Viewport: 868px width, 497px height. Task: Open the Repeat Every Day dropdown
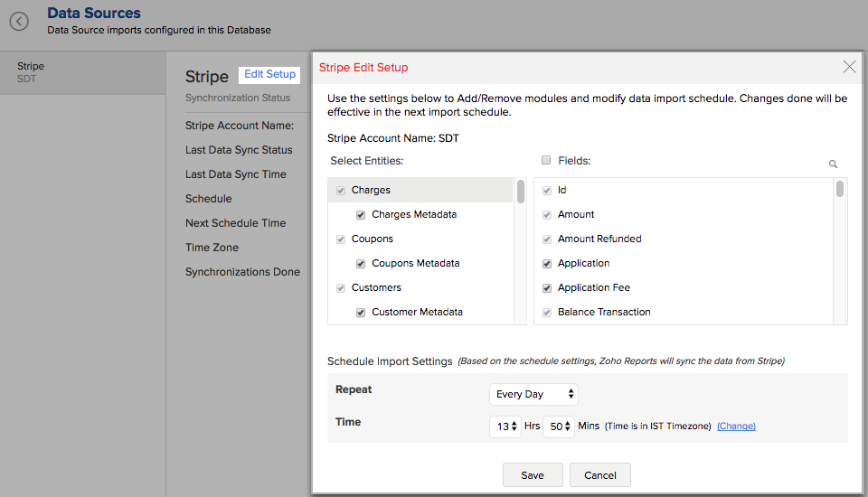(533, 395)
